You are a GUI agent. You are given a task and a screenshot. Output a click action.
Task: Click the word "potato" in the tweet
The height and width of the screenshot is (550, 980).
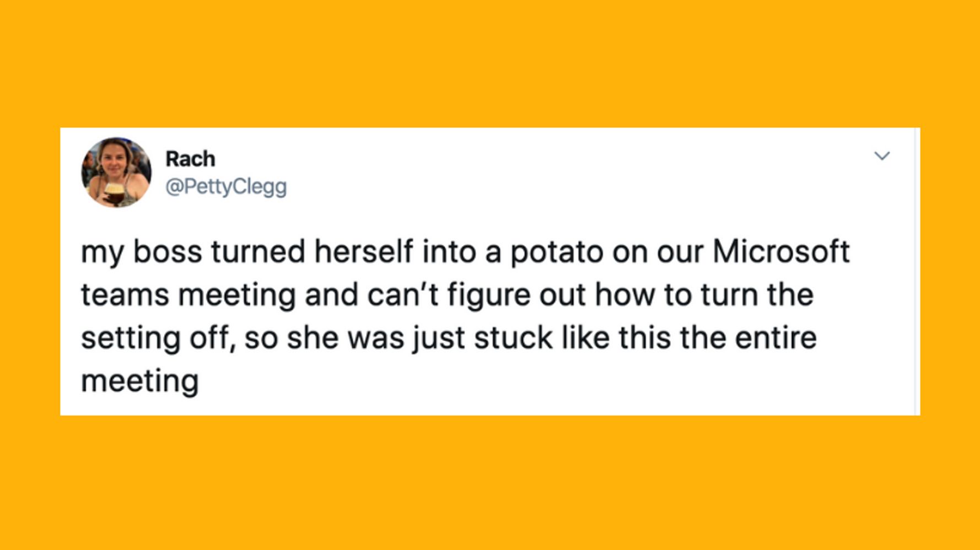(557, 252)
